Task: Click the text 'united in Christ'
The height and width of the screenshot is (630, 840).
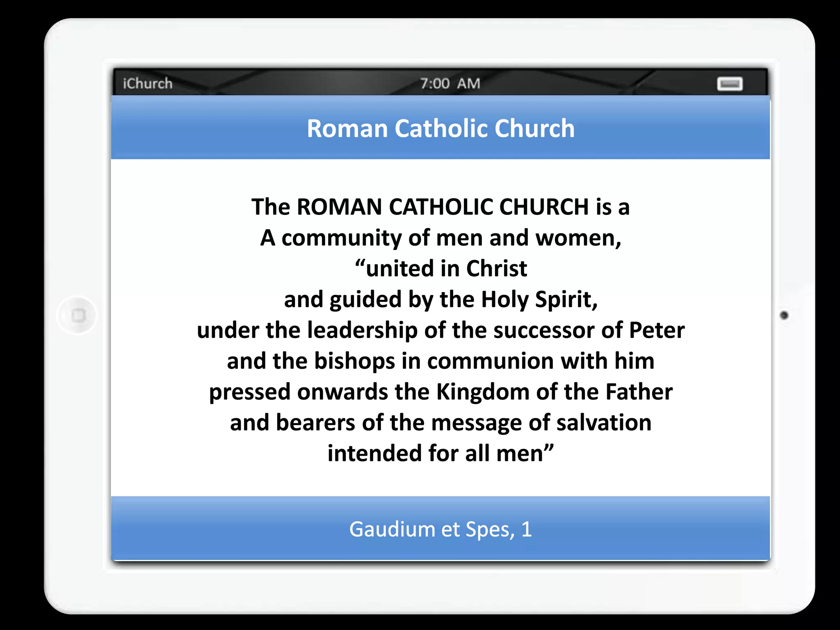Action: click(446, 269)
